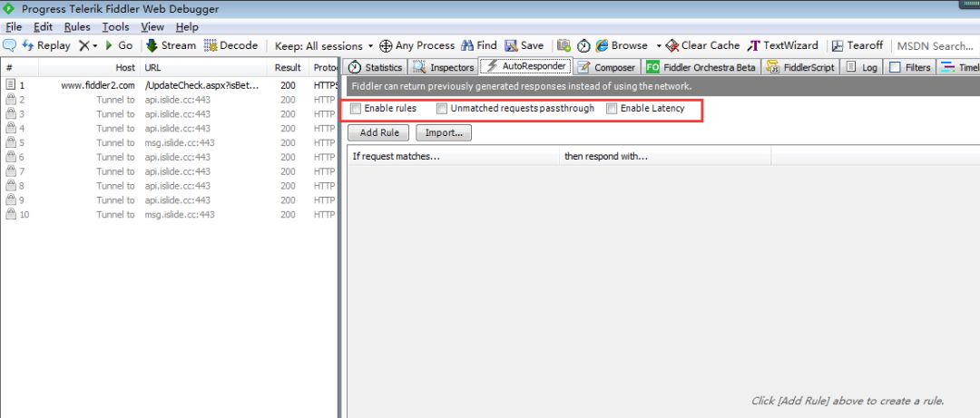Click the Tearoff toolbar button
The height and width of the screenshot is (418, 980).
tap(857, 45)
